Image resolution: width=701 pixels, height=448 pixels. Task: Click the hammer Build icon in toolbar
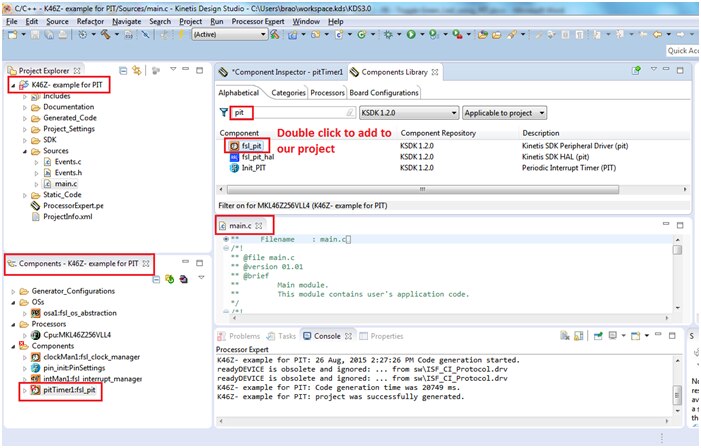pos(104,34)
